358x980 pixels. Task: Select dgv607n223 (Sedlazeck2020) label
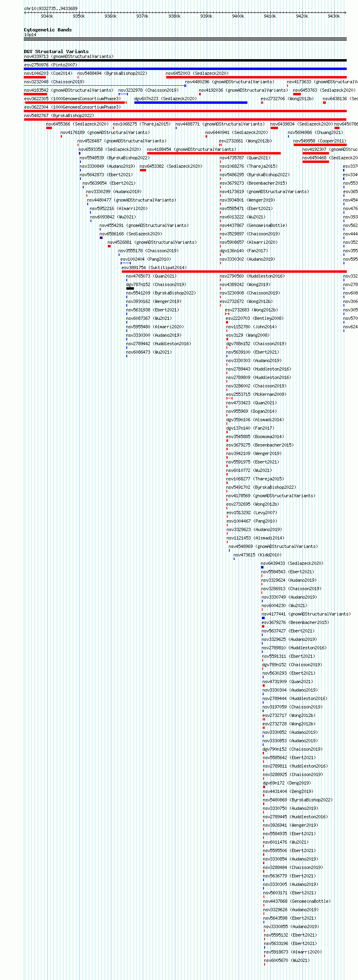pos(165,99)
